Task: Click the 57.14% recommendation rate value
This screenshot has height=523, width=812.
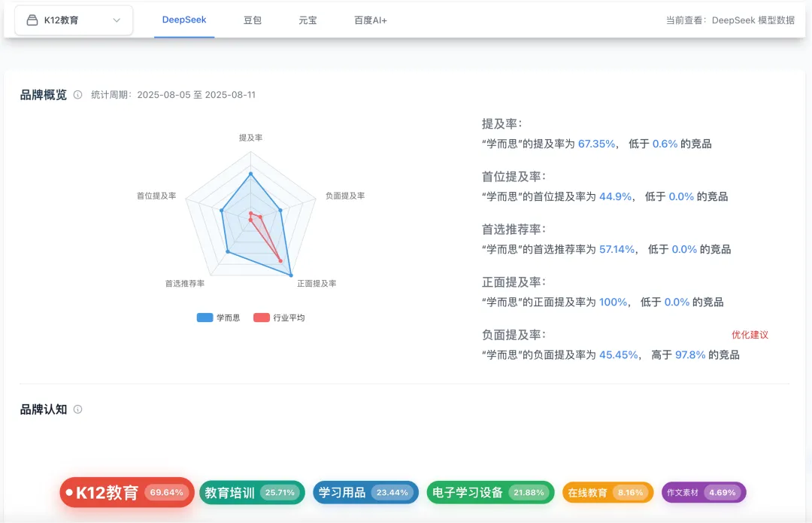Action: 617,250
